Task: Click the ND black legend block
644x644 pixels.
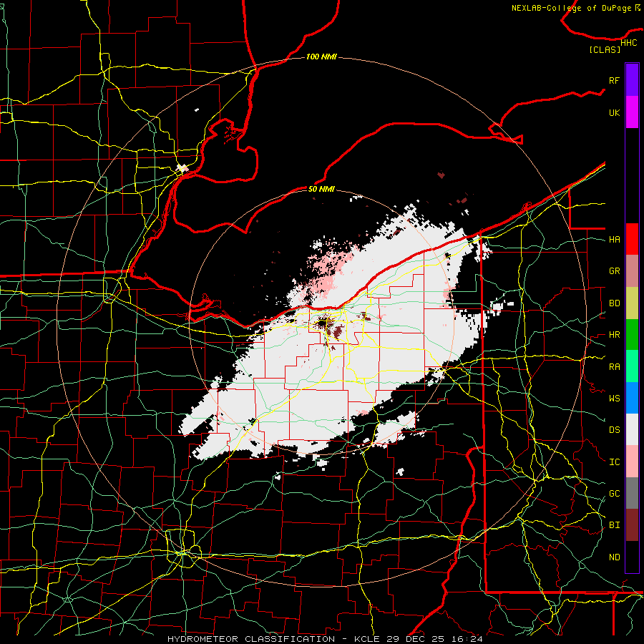Action: (x=632, y=557)
